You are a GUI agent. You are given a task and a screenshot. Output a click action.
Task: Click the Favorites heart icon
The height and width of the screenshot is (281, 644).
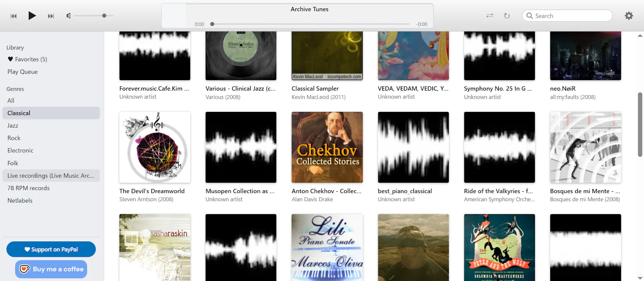(x=10, y=59)
